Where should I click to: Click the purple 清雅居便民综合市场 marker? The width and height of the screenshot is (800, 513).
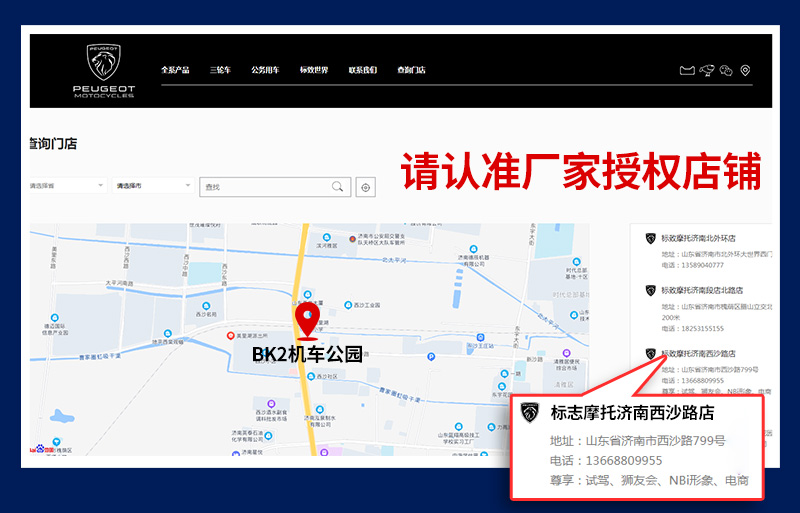pyautogui.click(x=566, y=353)
